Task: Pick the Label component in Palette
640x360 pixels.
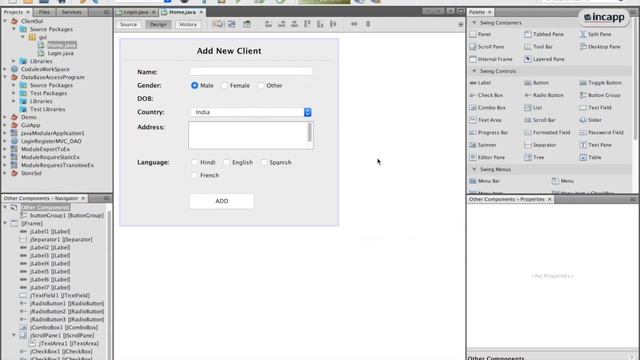Action: click(480, 83)
